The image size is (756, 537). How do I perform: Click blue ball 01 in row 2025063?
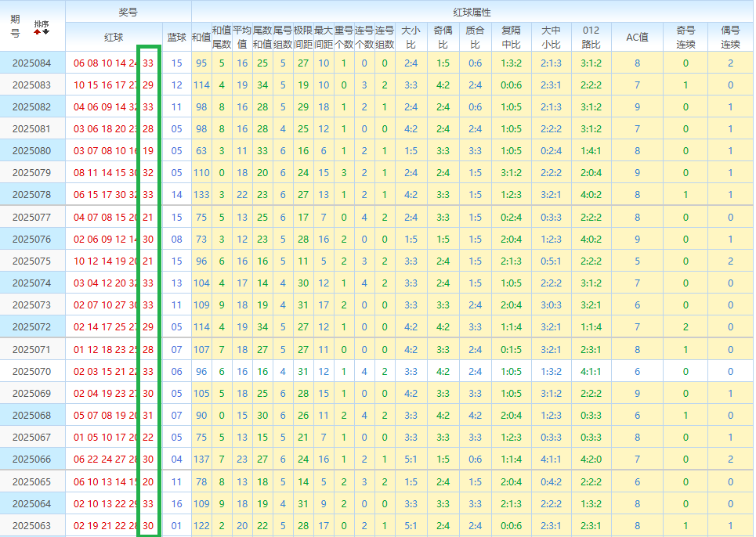[177, 526]
